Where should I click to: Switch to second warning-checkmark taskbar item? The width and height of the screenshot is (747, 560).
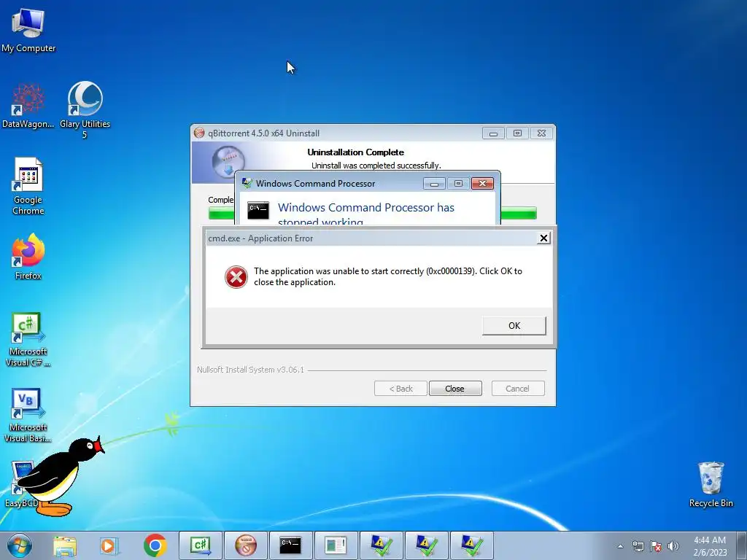click(426, 545)
